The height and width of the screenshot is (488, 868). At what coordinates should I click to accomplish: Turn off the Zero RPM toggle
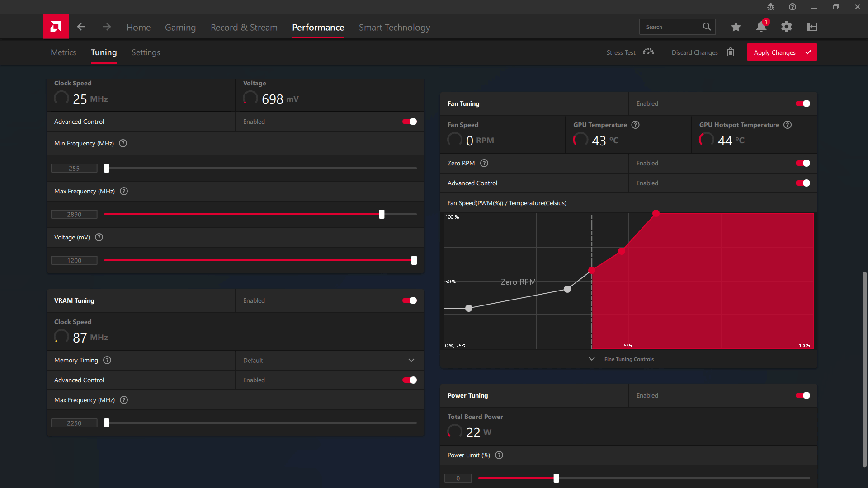803,163
